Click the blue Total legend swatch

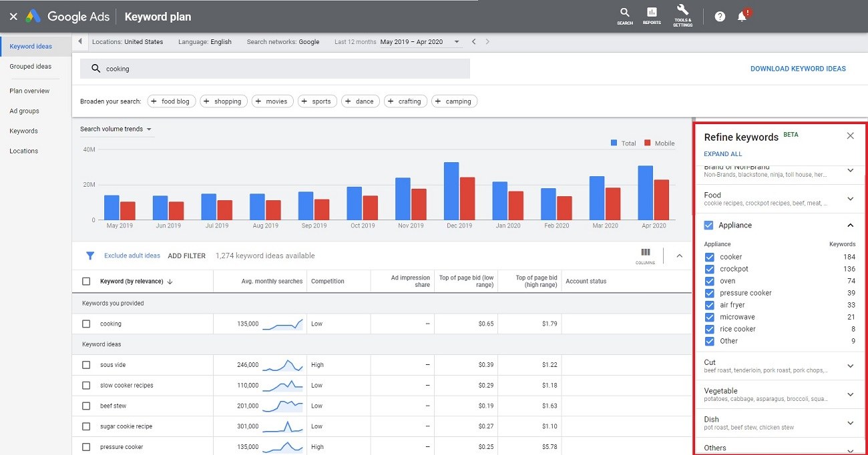614,143
